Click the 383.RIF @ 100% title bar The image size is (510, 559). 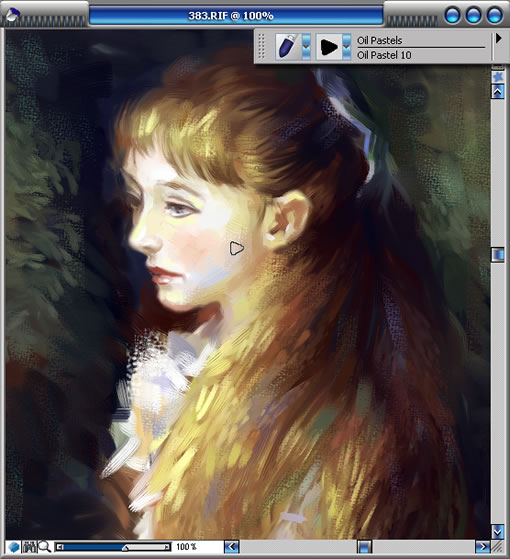(x=236, y=16)
